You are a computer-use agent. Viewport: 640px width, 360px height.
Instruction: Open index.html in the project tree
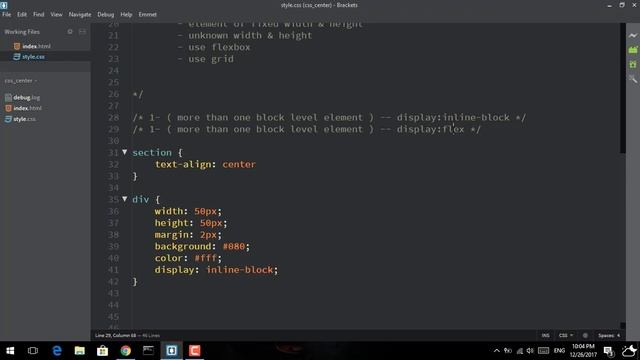[x=27, y=108]
